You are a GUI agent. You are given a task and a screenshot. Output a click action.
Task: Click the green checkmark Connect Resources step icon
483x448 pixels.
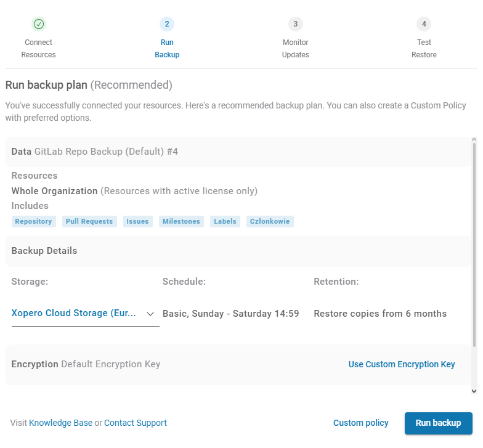click(39, 24)
